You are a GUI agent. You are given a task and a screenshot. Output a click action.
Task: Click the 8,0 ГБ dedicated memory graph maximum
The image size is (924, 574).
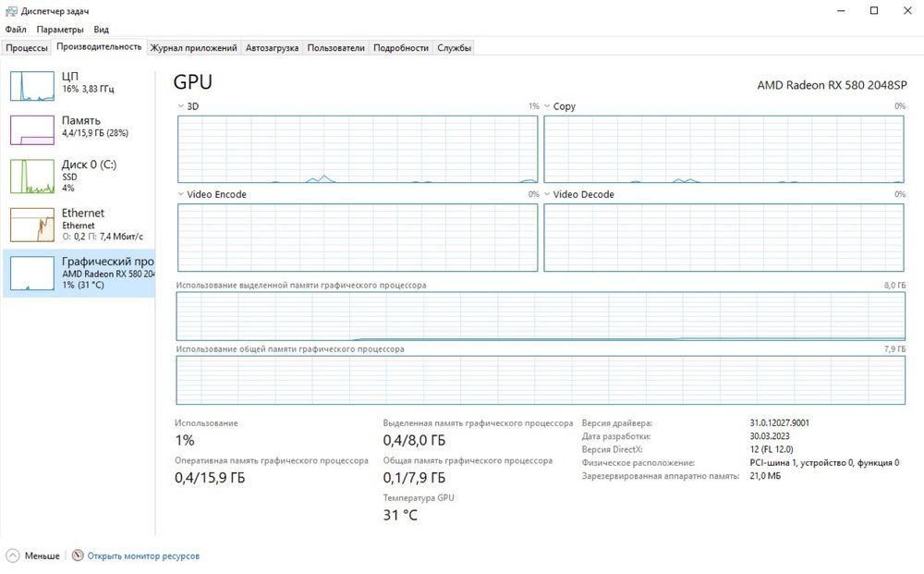coord(894,286)
